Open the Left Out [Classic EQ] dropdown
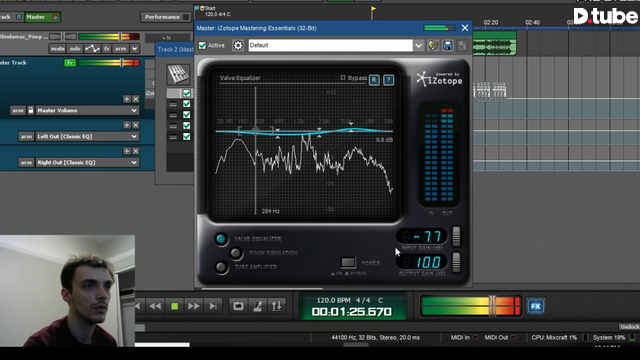The width and height of the screenshot is (640, 360). [134, 136]
